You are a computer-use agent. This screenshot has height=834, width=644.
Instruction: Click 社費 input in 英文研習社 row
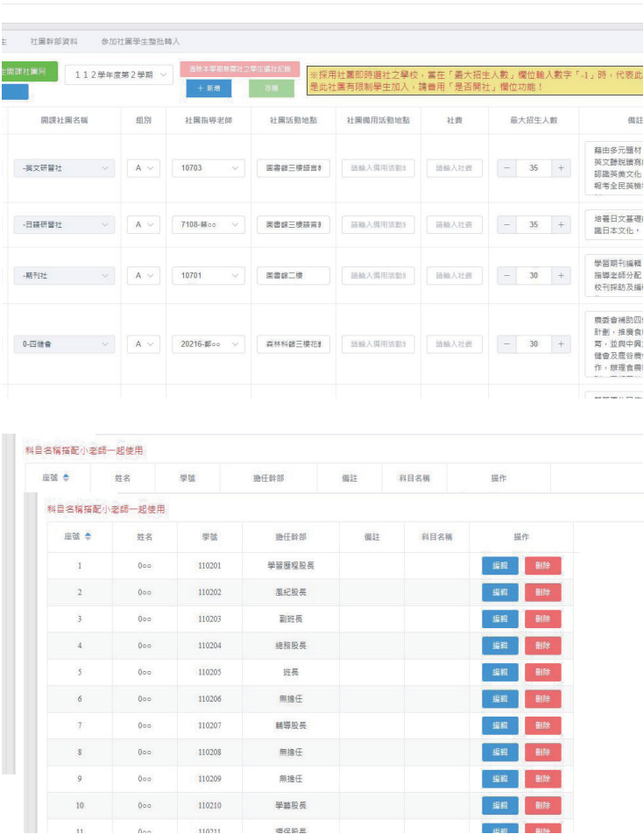(454, 168)
